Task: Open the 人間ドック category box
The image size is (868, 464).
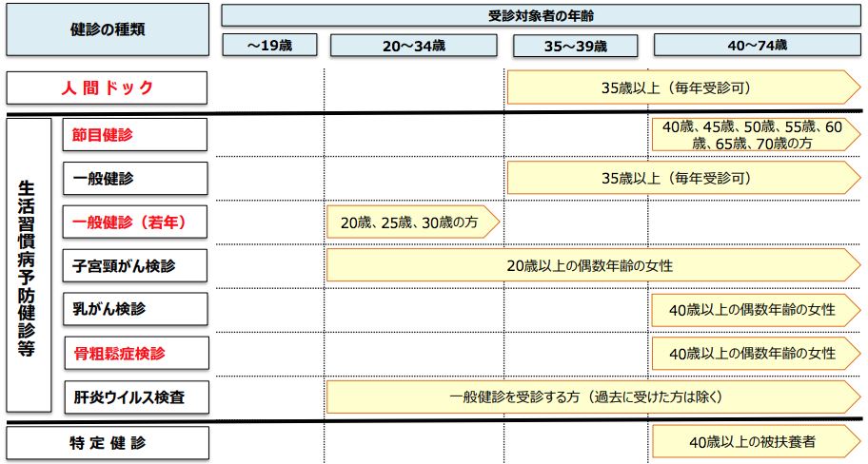Action: (108, 87)
